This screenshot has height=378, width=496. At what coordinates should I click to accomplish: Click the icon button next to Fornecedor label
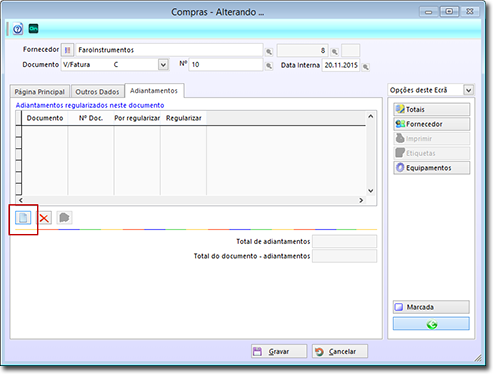tap(68, 50)
